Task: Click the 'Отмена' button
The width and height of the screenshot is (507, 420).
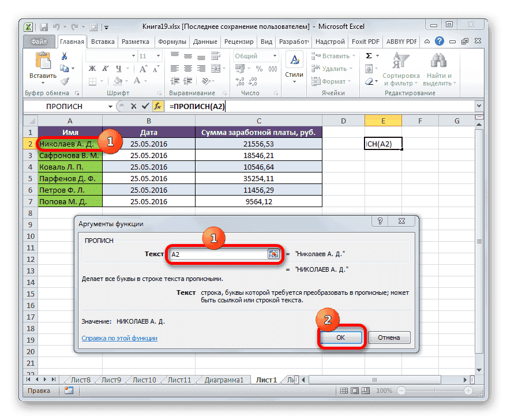Action: (x=390, y=337)
